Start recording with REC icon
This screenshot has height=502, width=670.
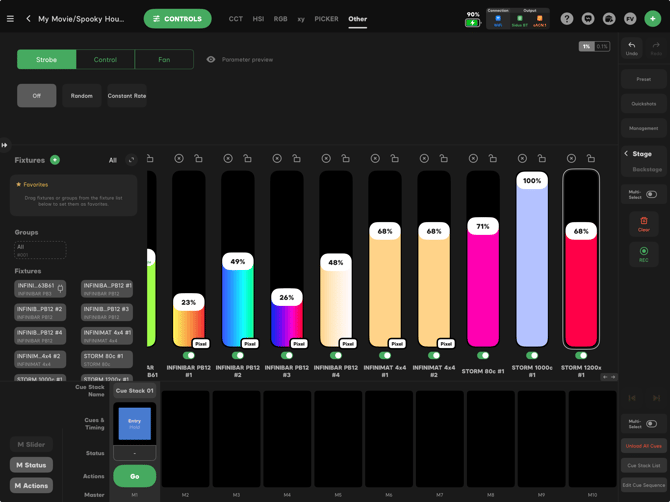coord(644,254)
